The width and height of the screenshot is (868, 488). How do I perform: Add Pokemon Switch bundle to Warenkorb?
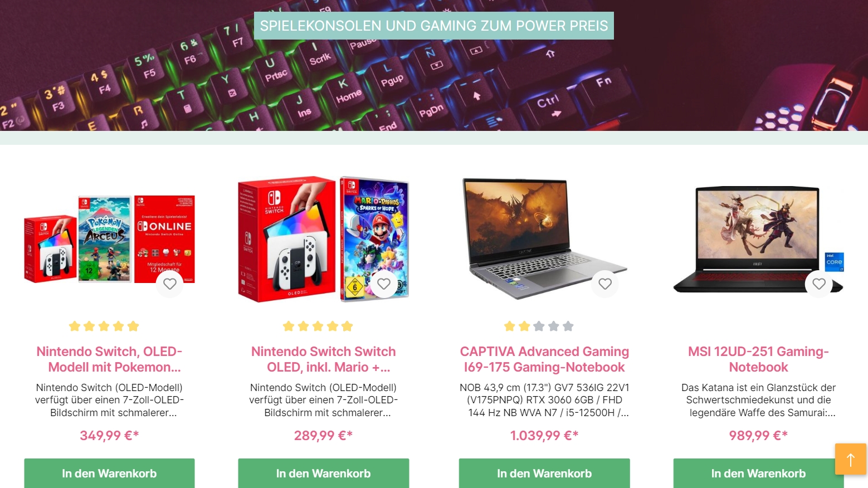pyautogui.click(x=109, y=473)
